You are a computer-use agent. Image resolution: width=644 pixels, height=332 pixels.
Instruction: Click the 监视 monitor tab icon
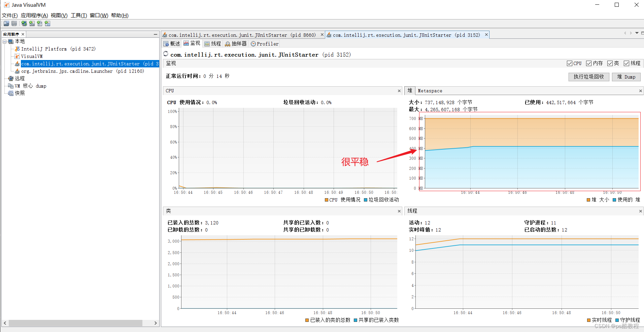186,43
